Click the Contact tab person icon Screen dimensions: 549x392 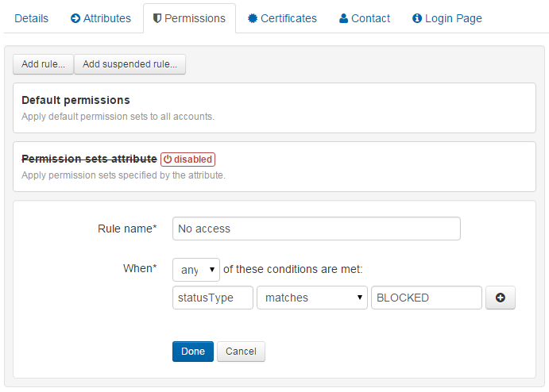tap(343, 18)
